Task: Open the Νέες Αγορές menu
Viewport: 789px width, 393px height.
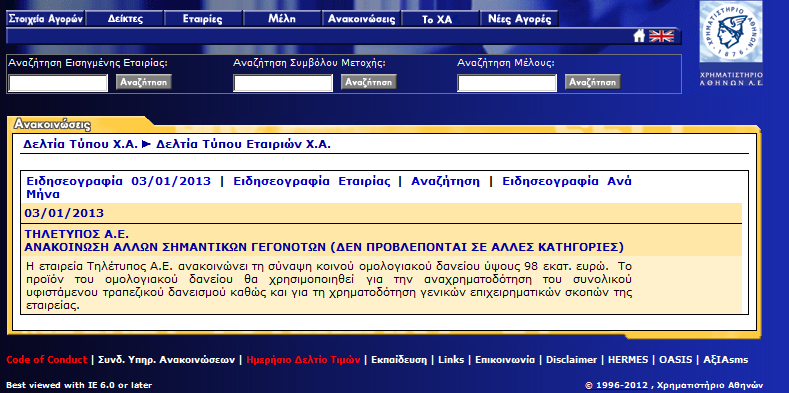Action: [x=519, y=19]
